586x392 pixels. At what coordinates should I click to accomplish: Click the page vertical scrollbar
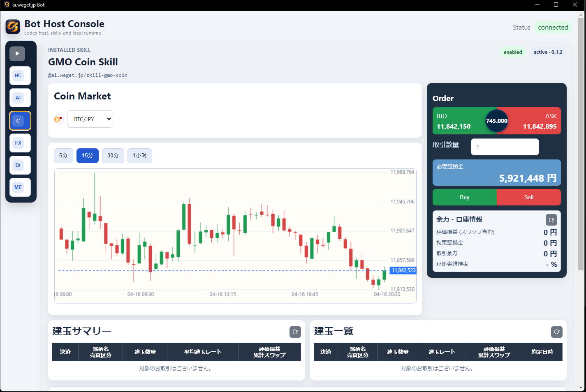581,144
